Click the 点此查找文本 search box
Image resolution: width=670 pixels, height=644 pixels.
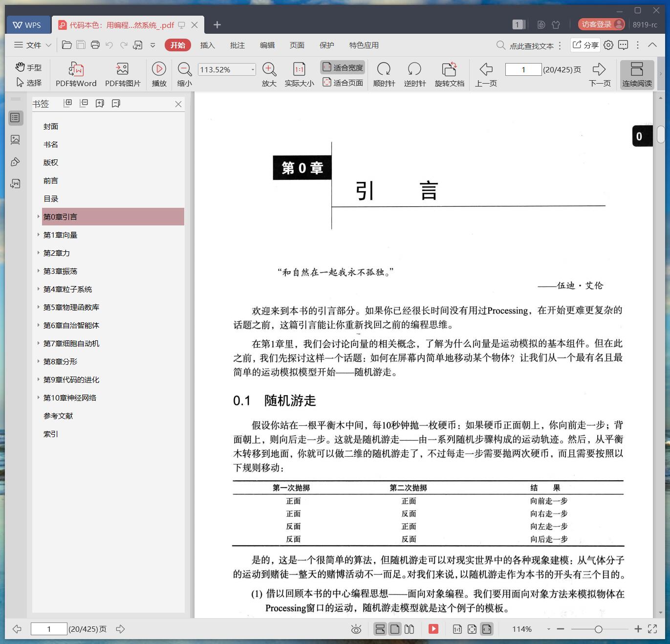click(525, 45)
